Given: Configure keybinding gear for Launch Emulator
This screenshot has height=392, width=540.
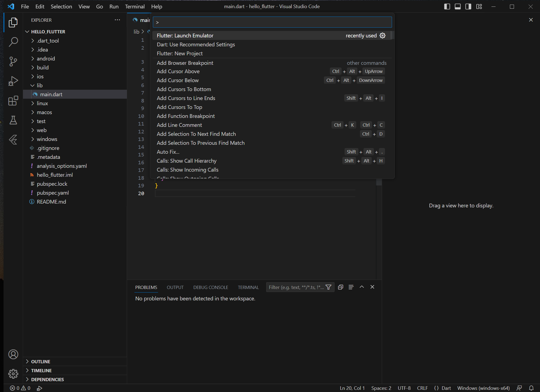Looking at the screenshot, I should click(382, 36).
